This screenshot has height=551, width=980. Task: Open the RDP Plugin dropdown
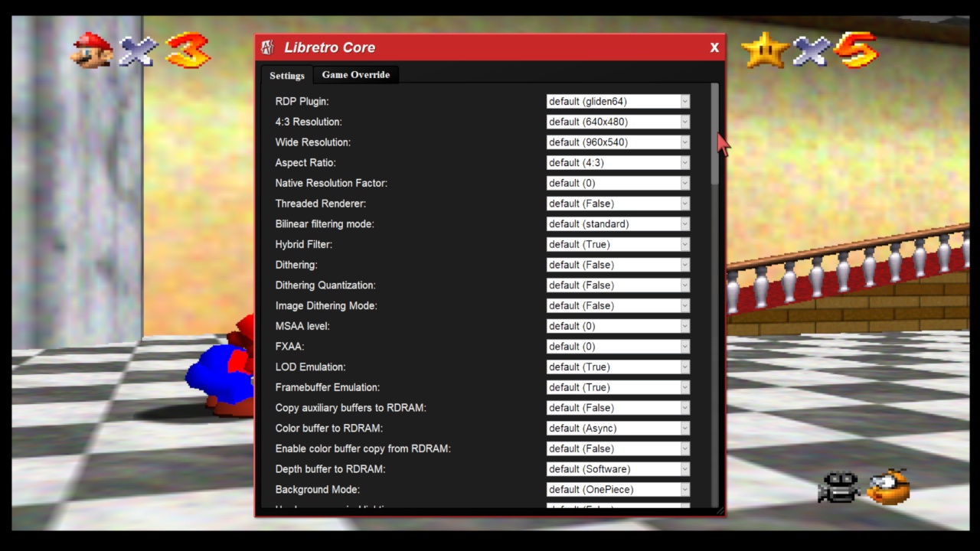point(617,101)
